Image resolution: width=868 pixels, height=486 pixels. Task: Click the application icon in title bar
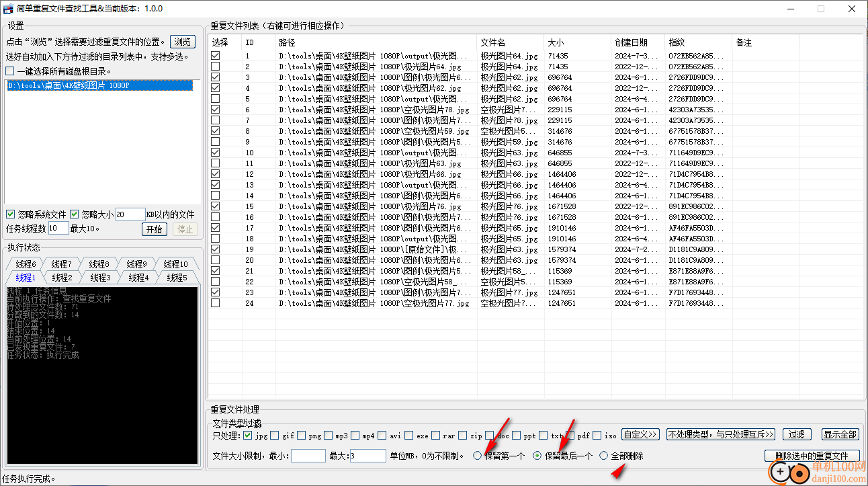[9, 9]
